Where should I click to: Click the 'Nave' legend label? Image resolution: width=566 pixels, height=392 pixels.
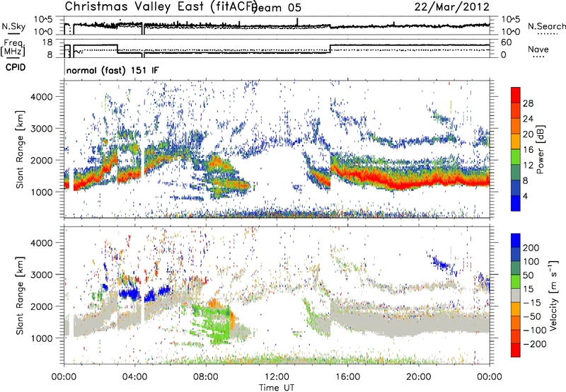coord(538,49)
